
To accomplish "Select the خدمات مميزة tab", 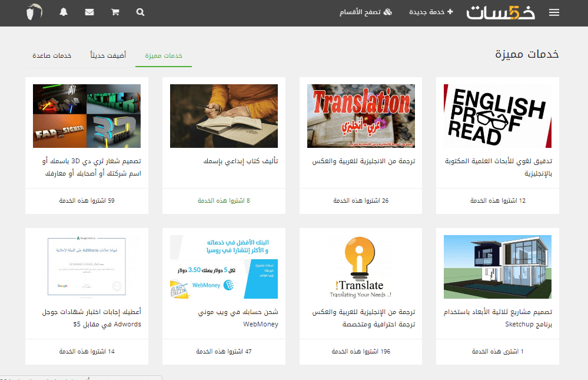I will pos(164,55).
